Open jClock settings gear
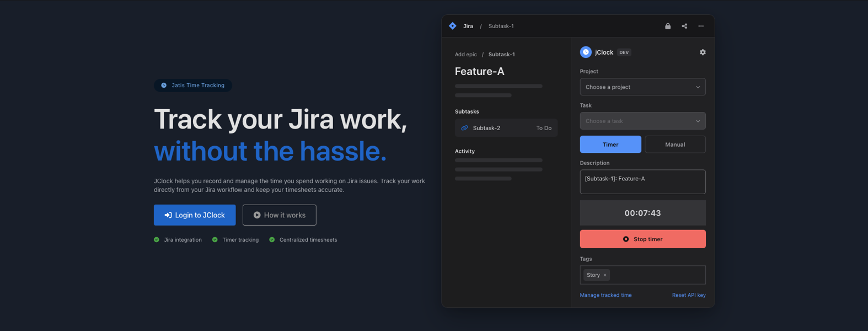 tap(703, 52)
